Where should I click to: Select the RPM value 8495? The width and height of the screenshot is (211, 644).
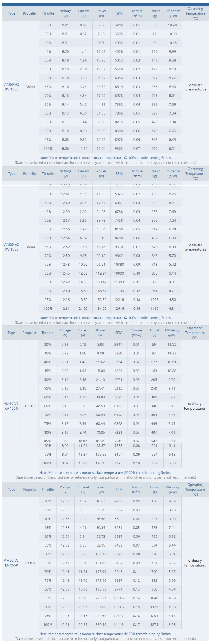pyautogui.click(x=118, y=463)
